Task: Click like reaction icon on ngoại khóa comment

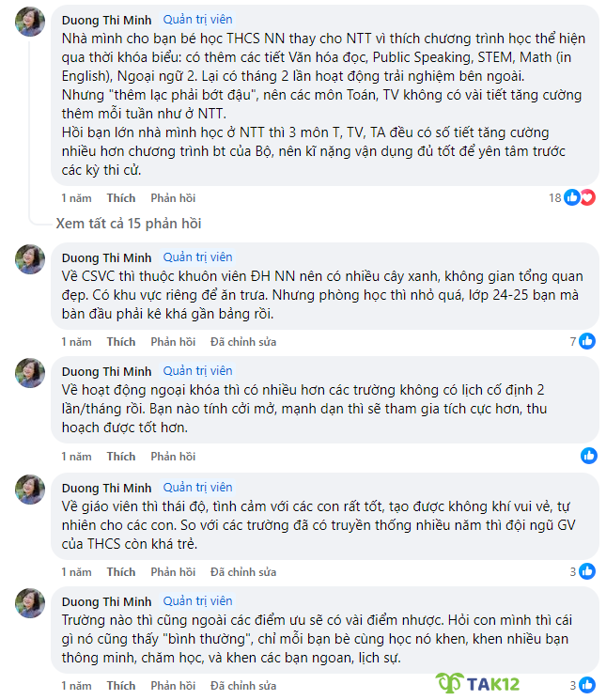Action: click(x=588, y=456)
